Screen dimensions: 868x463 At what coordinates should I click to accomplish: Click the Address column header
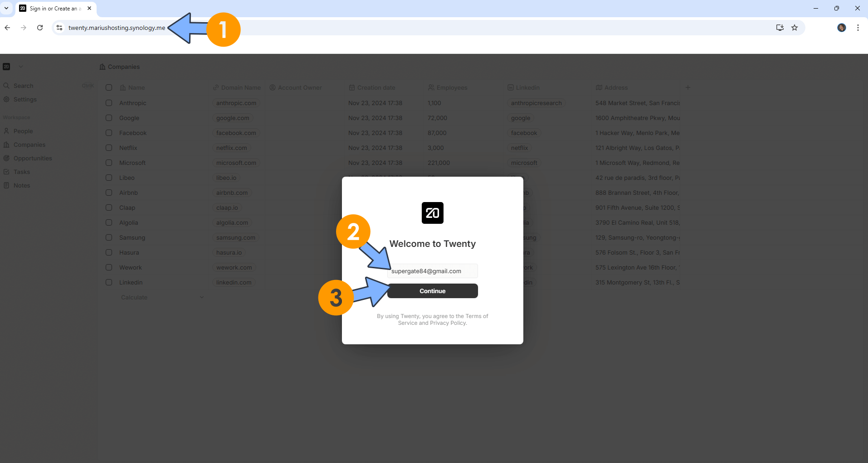coord(612,87)
